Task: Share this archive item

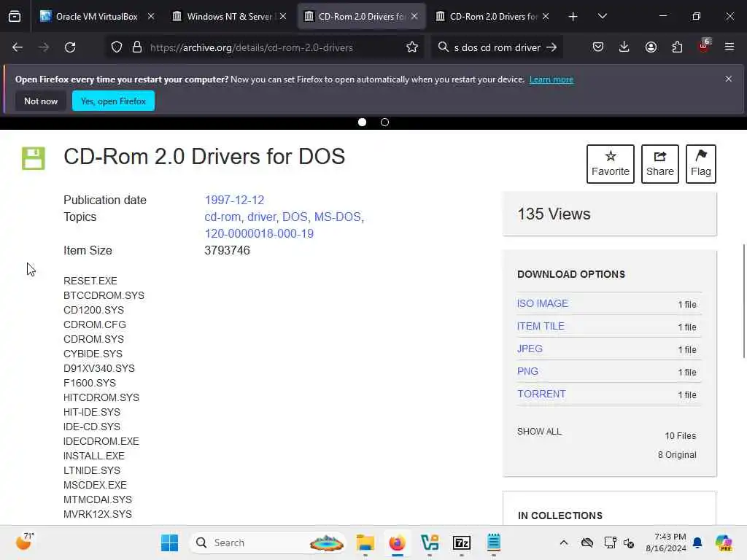Action: click(x=659, y=164)
